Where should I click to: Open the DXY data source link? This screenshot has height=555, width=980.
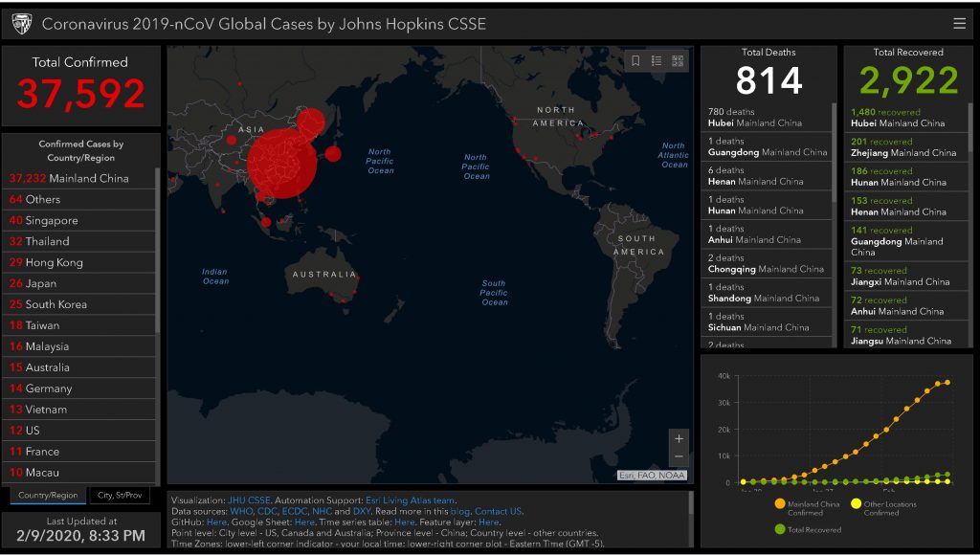click(362, 511)
